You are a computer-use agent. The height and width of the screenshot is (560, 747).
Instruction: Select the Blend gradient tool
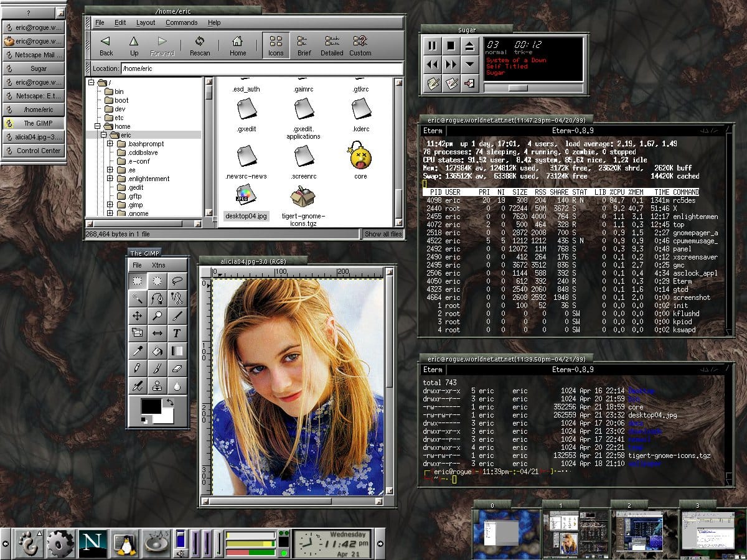click(x=177, y=351)
